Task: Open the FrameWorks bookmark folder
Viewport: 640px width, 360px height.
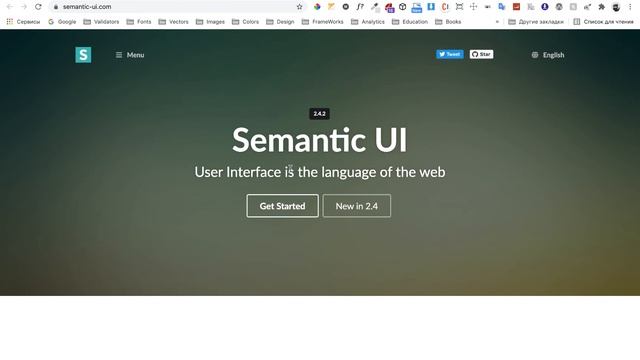Action: click(x=322, y=22)
